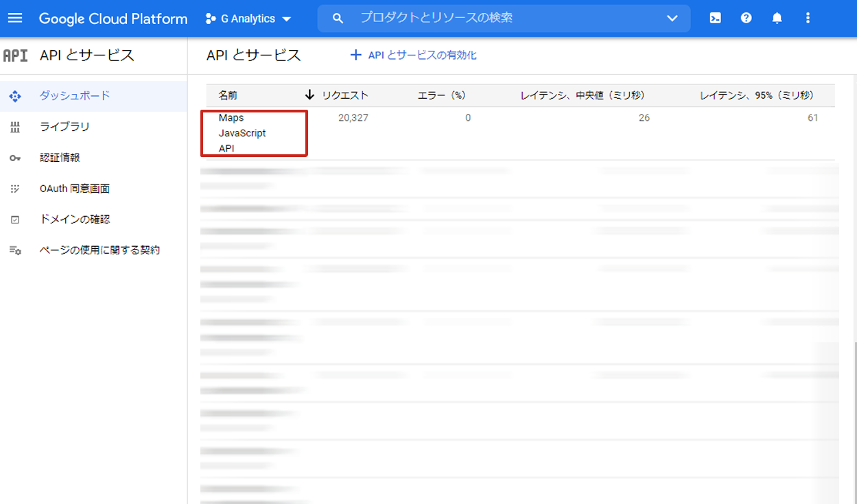
Task: Open the three-dot settings menu
Action: [808, 19]
